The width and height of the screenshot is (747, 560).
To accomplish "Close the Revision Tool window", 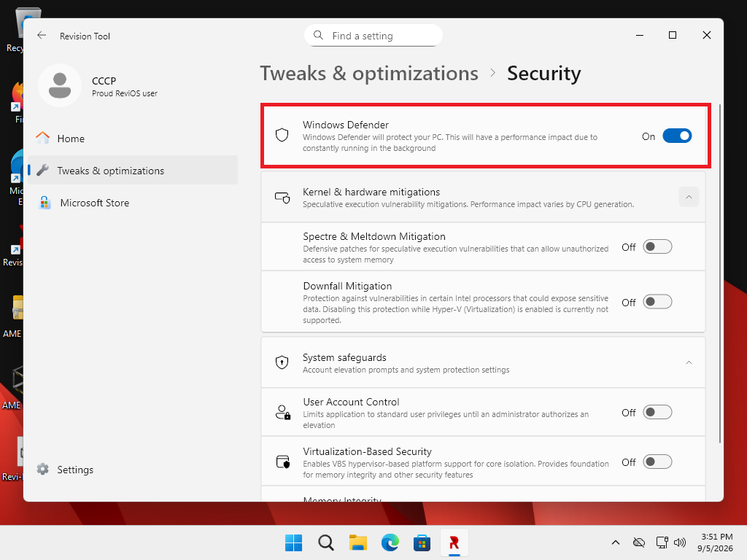I will coord(706,35).
